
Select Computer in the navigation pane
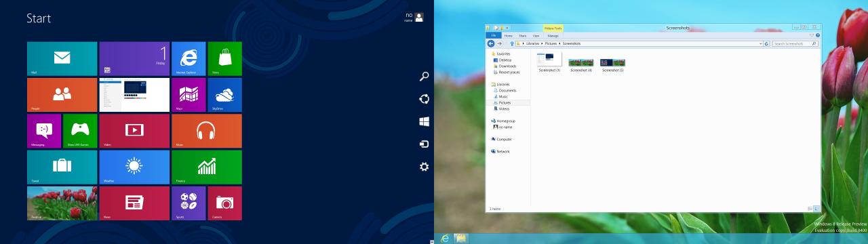click(x=501, y=139)
